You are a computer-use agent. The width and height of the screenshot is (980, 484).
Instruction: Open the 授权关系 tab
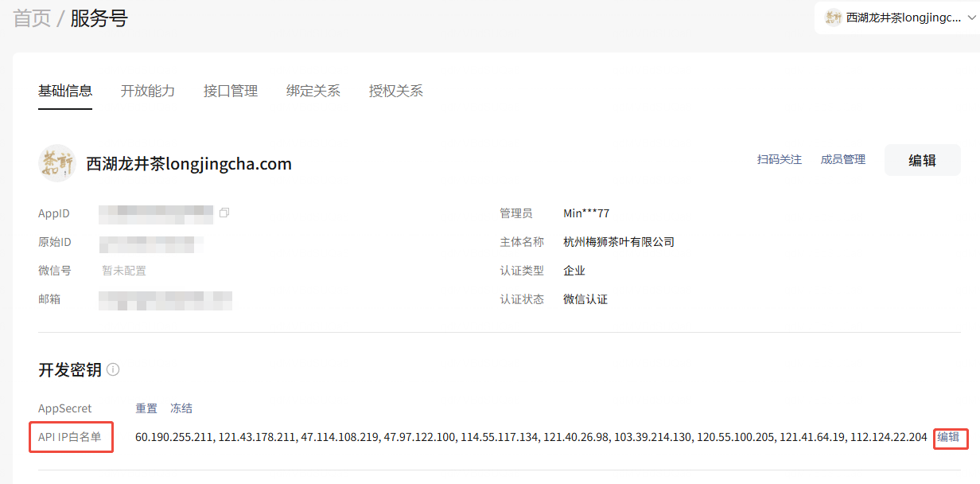click(396, 91)
